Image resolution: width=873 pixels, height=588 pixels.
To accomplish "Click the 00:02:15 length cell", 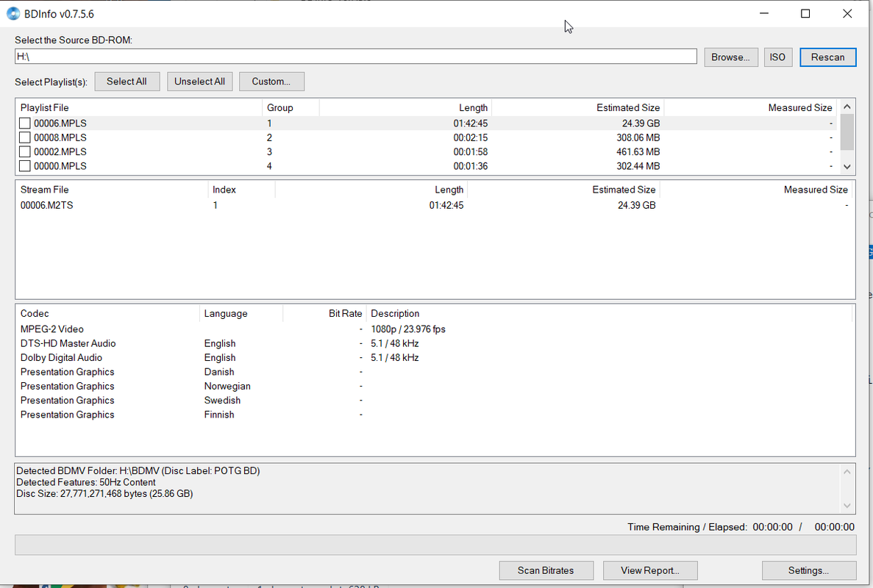I will click(x=471, y=137).
